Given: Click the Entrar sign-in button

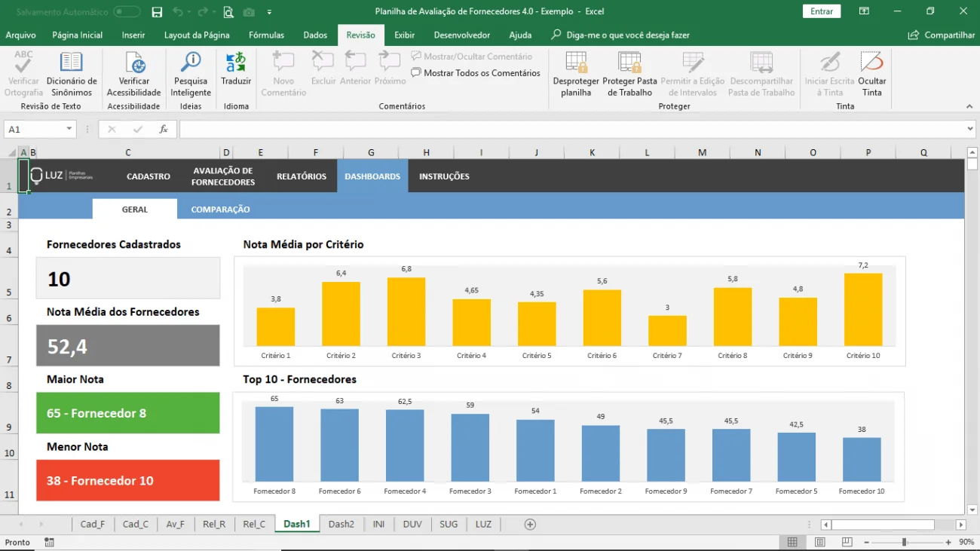Looking at the screenshot, I should click(x=822, y=11).
